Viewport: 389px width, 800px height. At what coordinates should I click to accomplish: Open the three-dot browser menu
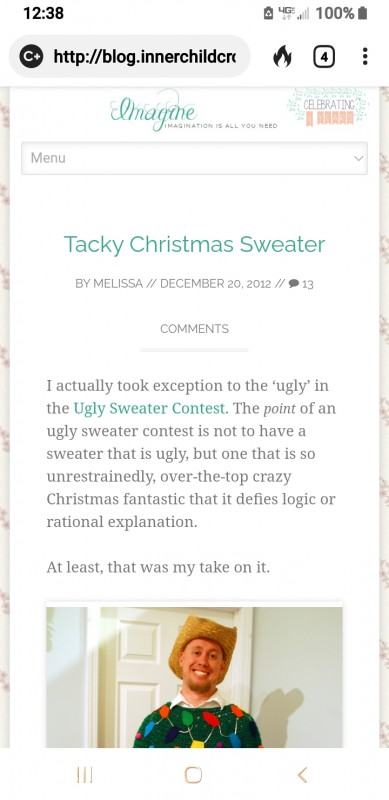coord(364,56)
